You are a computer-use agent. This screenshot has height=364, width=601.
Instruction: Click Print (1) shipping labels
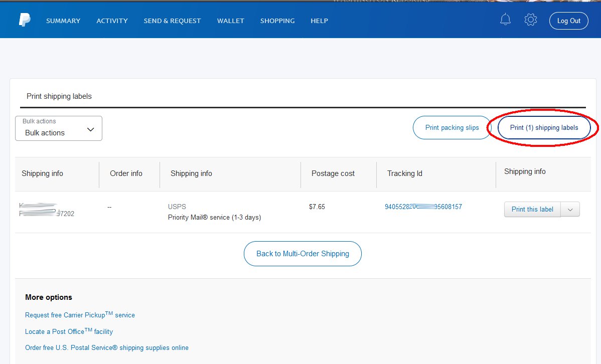click(x=544, y=127)
